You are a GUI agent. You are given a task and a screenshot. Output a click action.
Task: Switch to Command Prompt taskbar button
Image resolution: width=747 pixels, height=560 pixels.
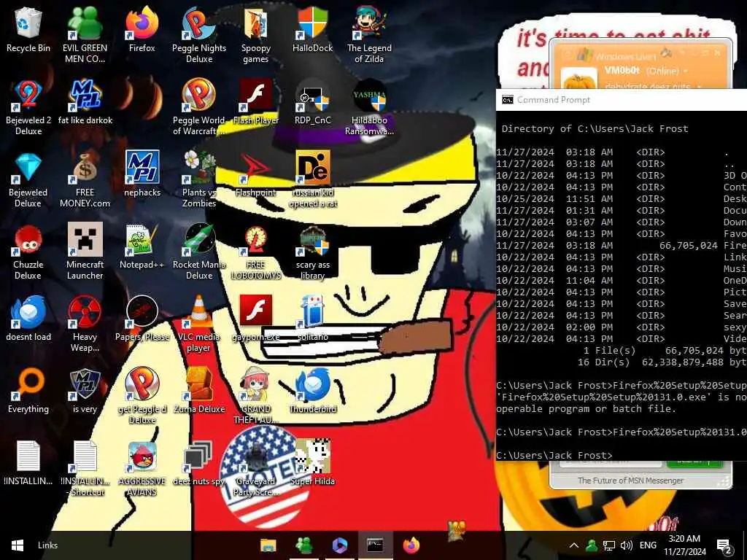pos(376,545)
